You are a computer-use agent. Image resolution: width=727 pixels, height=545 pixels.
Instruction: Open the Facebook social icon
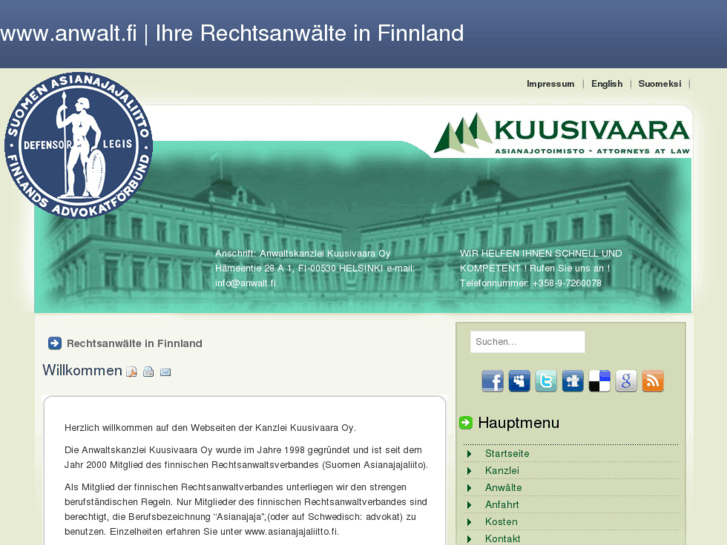[x=492, y=381]
